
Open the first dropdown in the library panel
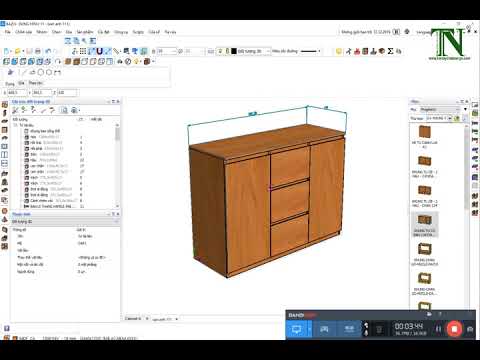440,110
